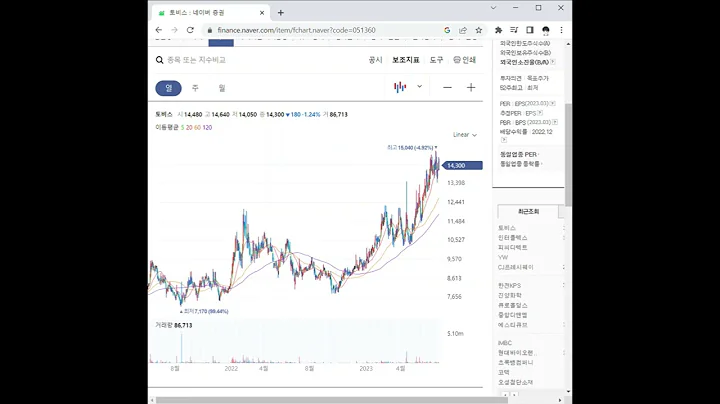Zoom in the chart with plus icon

click(x=471, y=88)
